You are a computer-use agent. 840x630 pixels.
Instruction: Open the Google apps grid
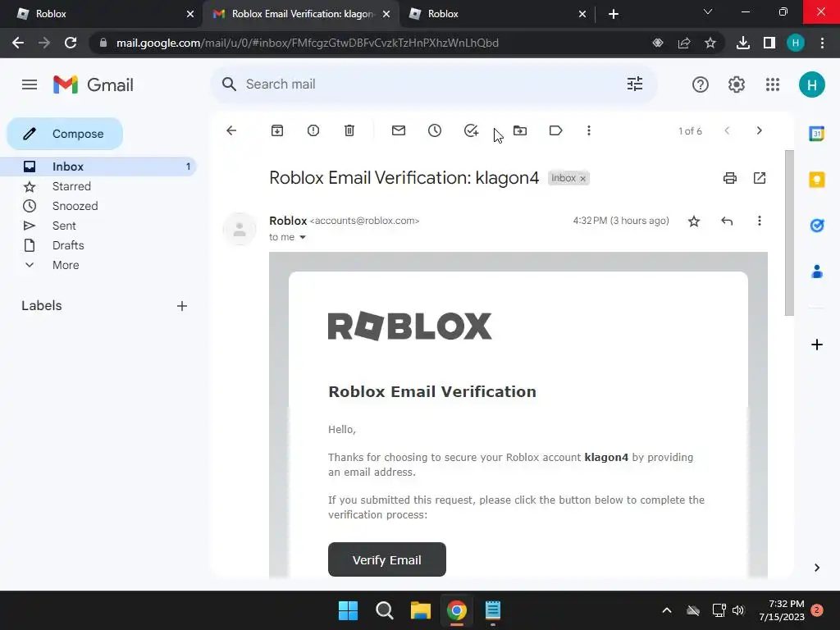[x=773, y=84]
